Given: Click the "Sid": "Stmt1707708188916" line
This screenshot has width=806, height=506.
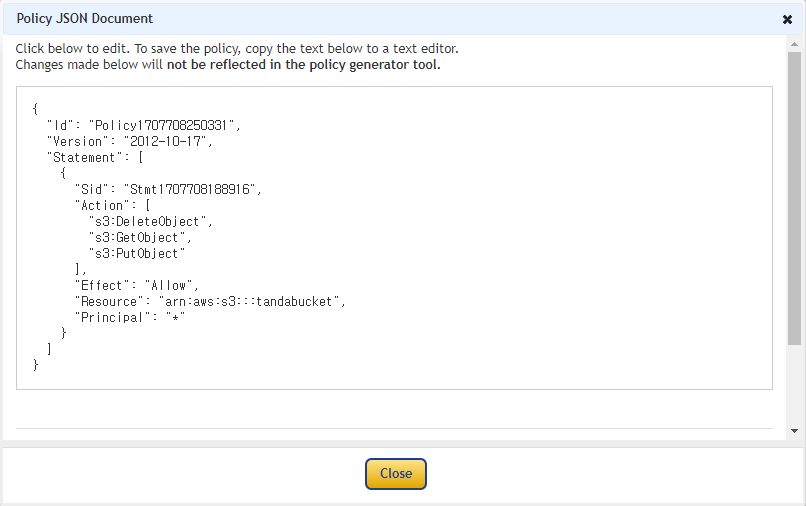Looking at the screenshot, I should tap(168, 189).
